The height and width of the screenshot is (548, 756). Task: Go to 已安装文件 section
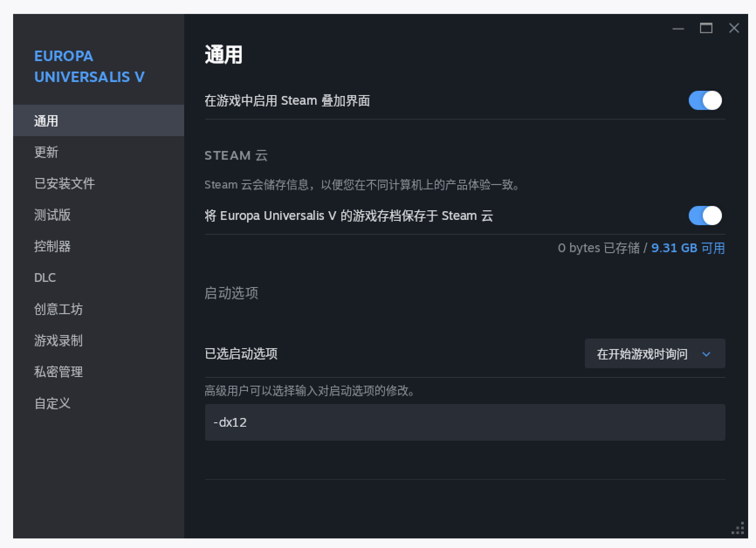[x=64, y=183]
